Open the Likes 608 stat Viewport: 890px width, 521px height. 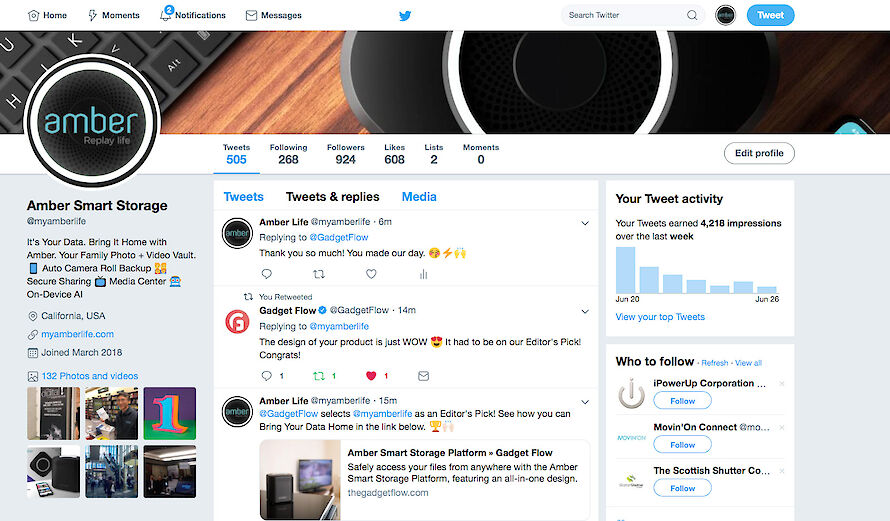click(394, 154)
